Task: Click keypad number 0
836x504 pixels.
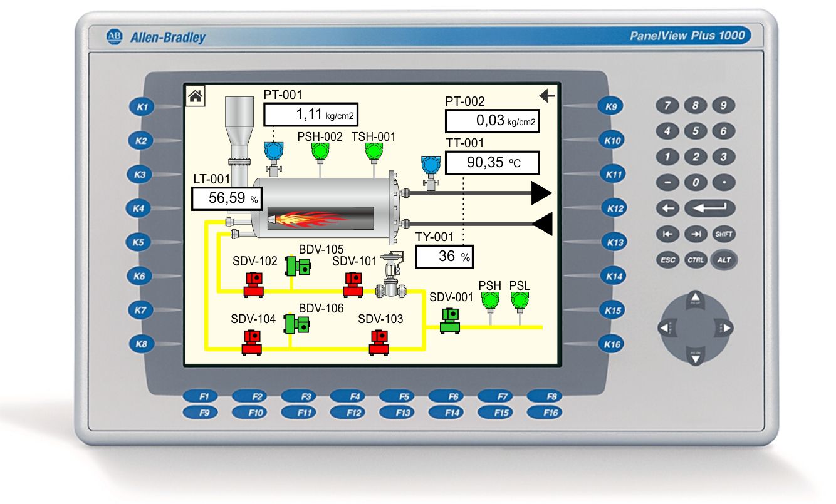Action: coord(696,182)
